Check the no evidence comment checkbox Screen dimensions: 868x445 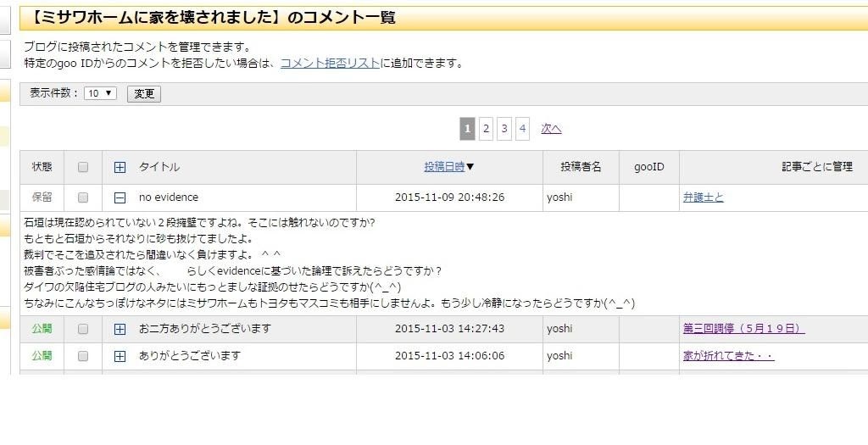point(83,197)
